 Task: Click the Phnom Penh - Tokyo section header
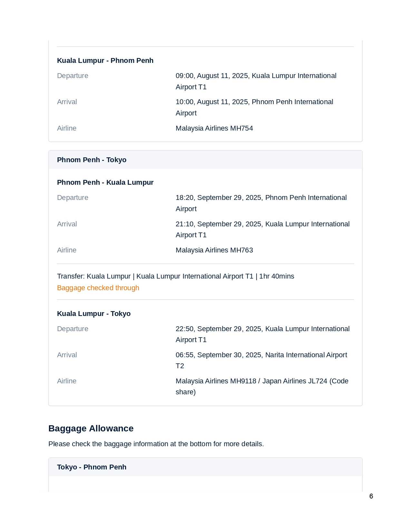(92, 160)
